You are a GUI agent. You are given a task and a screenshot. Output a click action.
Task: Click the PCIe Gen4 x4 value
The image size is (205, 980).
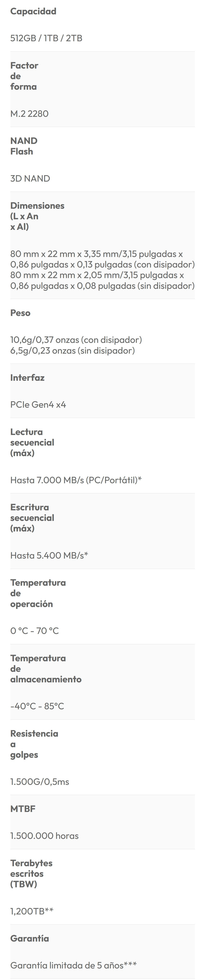pos(38,405)
